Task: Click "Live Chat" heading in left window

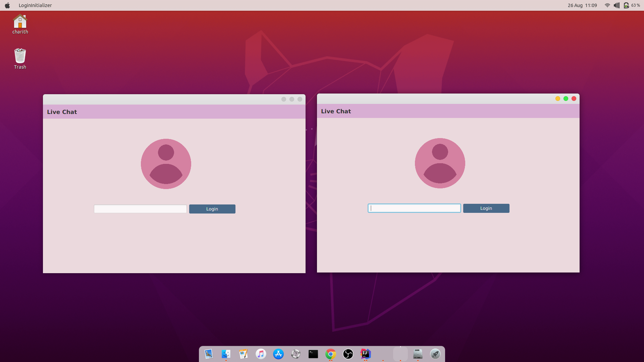Action: coord(62,112)
